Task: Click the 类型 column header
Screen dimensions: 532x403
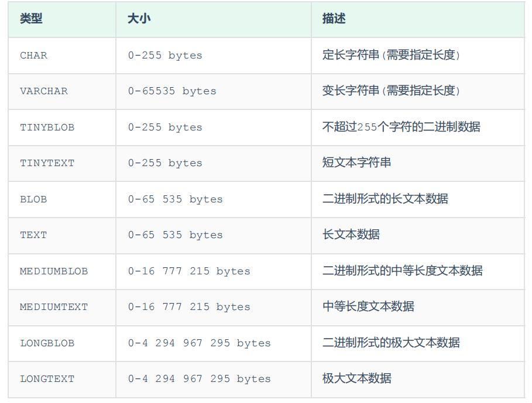Action: click(x=31, y=19)
